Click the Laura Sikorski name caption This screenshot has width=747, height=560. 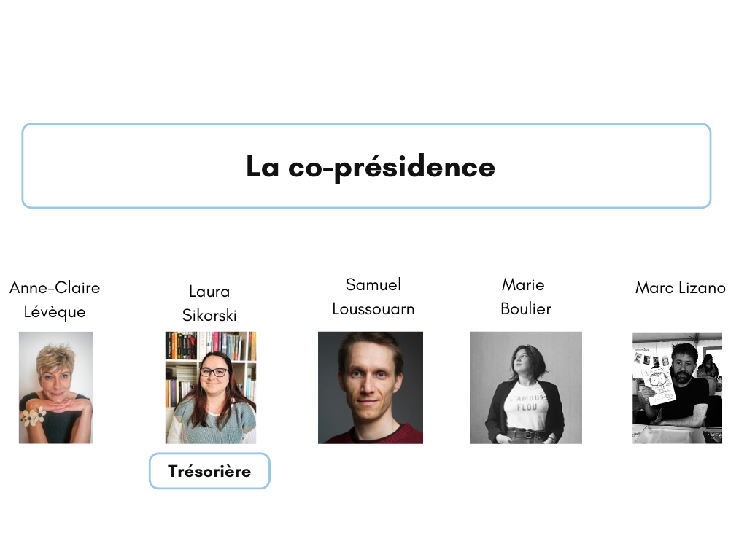click(209, 303)
